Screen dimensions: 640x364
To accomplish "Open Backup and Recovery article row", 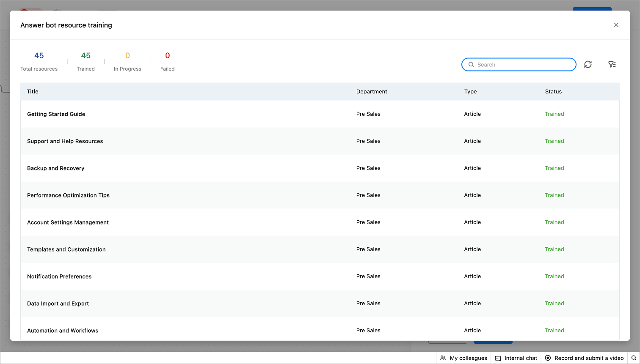I will [320, 168].
